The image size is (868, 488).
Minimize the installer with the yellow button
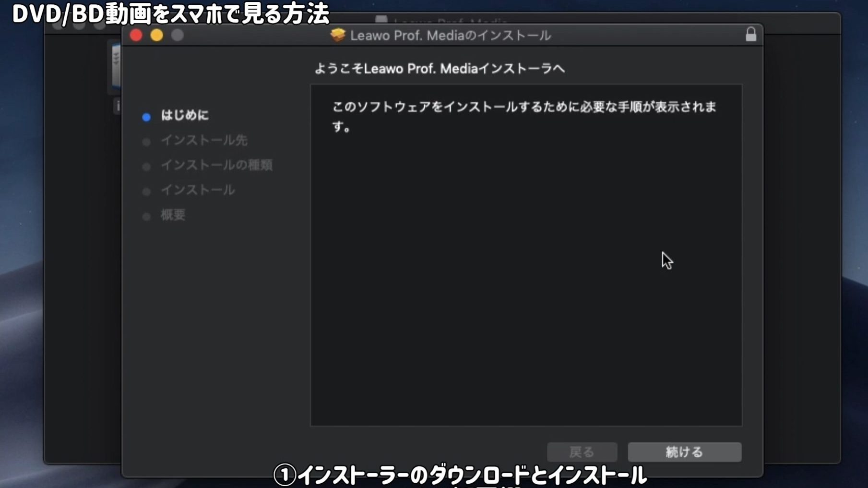pos(156,36)
